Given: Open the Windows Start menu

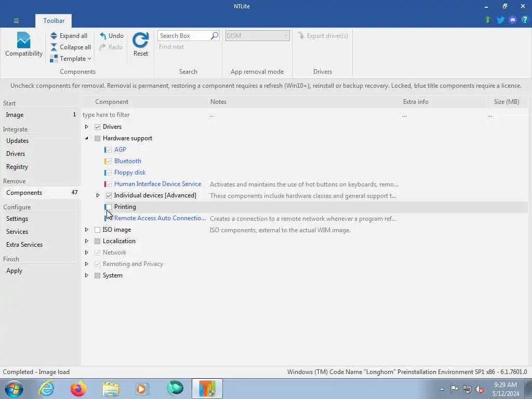Looking at the screenshot, I should (14, 389).
